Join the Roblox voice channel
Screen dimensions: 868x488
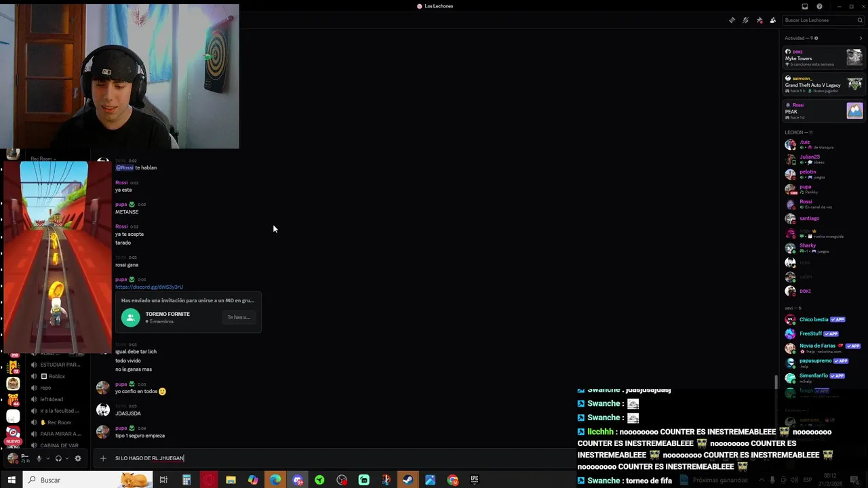(57, 376)
